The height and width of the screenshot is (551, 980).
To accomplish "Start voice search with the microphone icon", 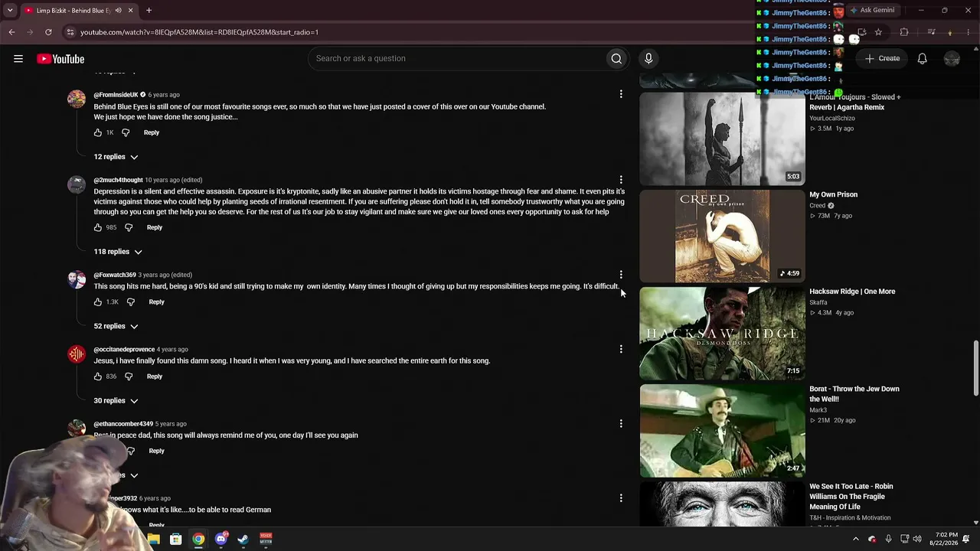I will (648, 59).
